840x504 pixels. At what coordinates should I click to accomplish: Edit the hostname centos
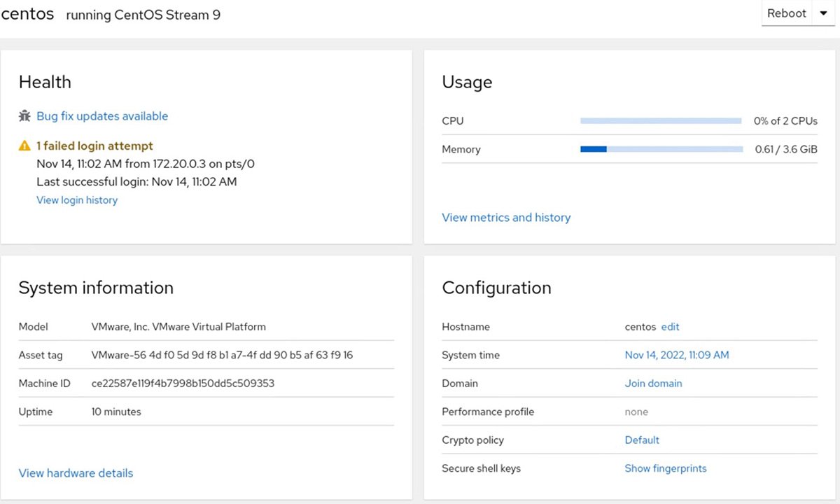coord(670,326)
